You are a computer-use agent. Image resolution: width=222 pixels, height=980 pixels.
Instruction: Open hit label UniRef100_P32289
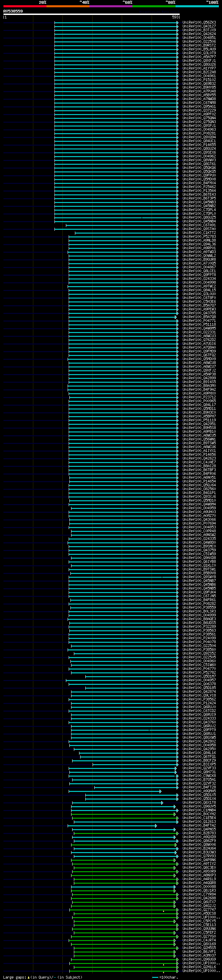[x=199, y=627]
